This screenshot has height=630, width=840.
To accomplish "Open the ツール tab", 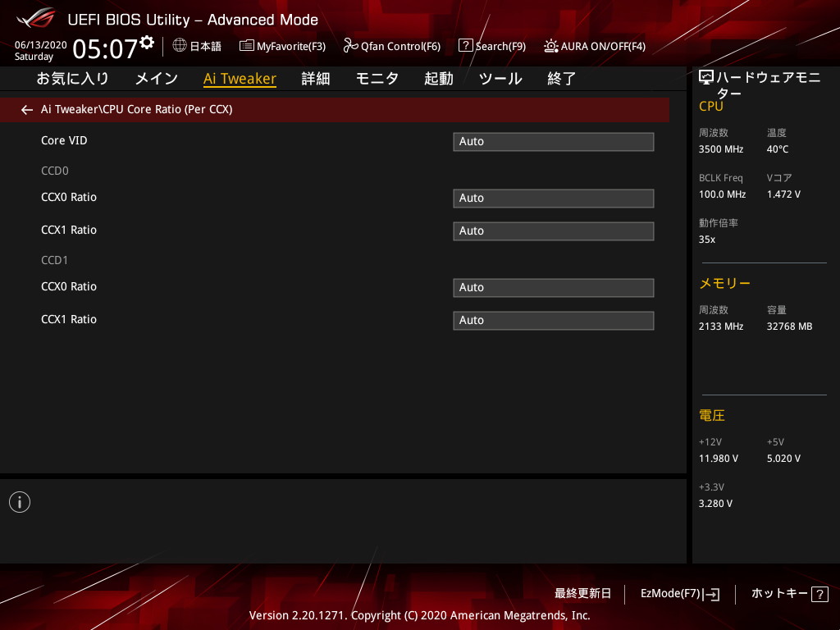I will (x=500, y=79).
